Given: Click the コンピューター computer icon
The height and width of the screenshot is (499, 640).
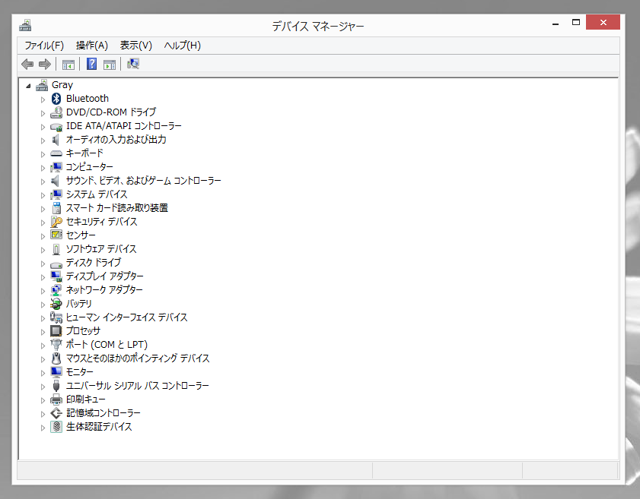Looking at the screenshot, I should click(x=56, y=167).
